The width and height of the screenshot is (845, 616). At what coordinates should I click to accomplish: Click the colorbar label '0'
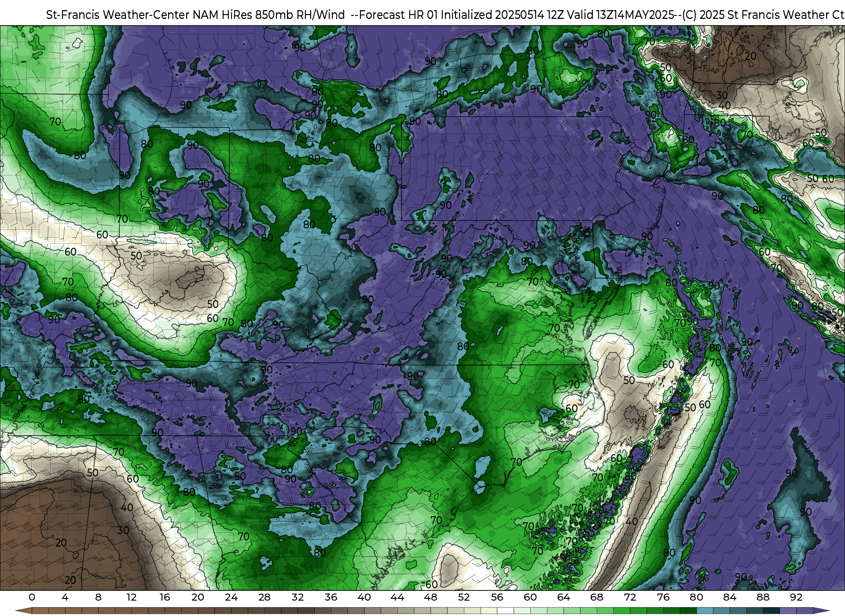[32, 597]
